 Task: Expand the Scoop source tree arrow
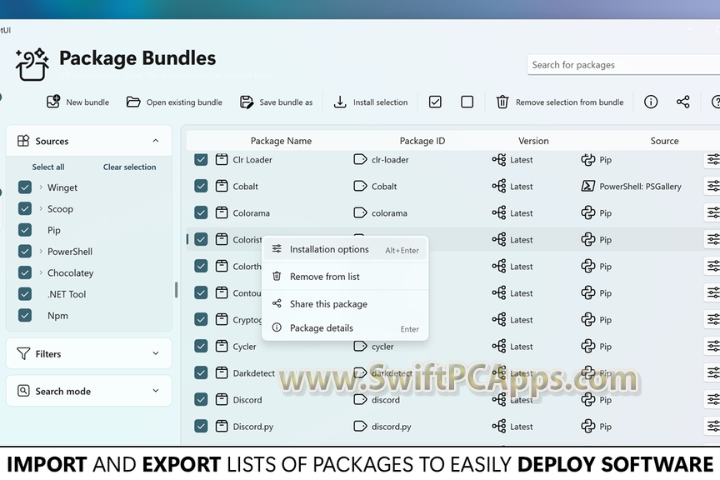tap(41, 209)
